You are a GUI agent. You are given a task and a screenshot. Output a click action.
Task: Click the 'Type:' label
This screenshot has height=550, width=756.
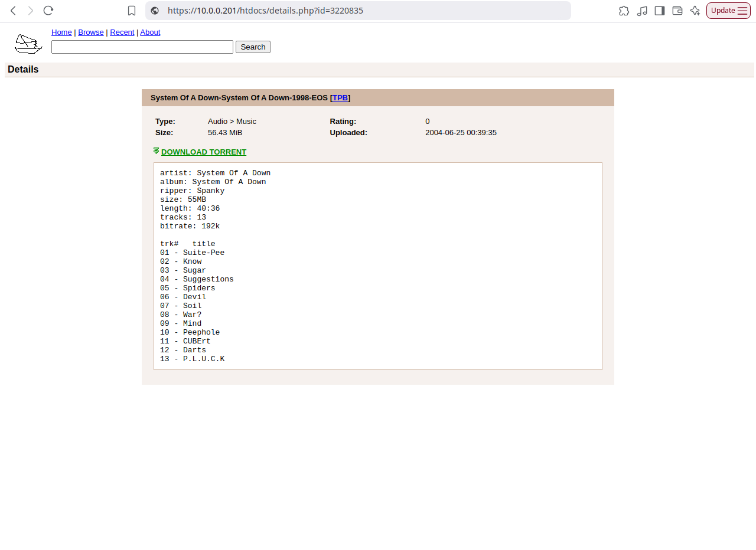point(165,121)
